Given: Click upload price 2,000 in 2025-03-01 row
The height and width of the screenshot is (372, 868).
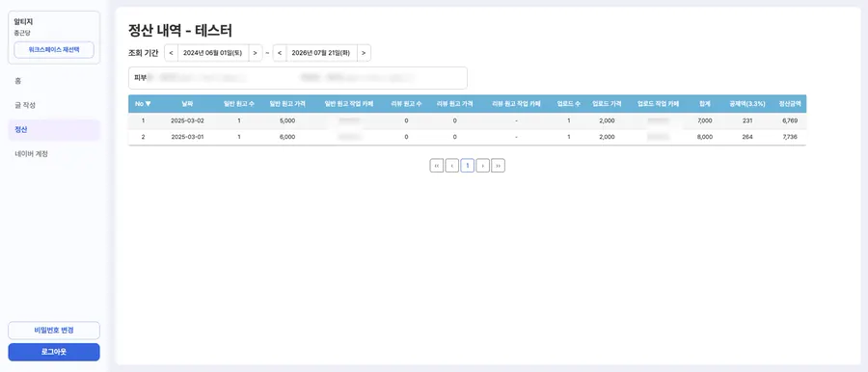Looking at the screenshot, I should click(x=607, y=137).
